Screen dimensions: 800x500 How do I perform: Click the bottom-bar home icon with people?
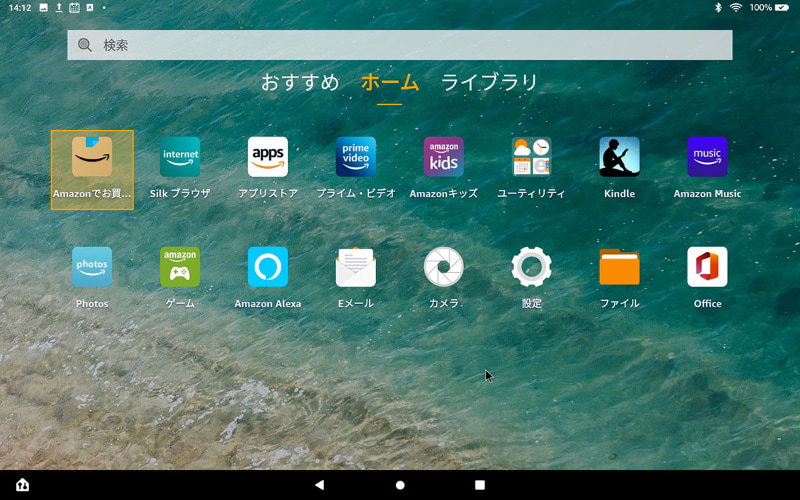point(22,485)
